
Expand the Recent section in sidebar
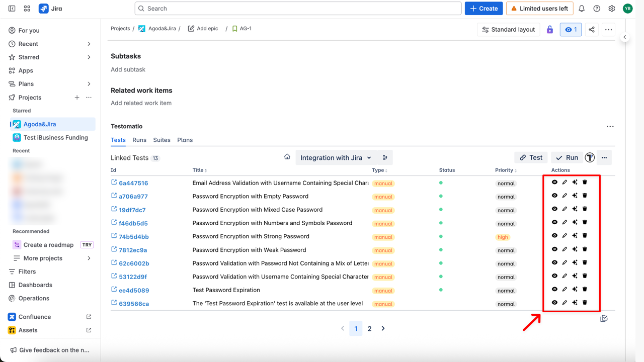(x=89, y=44)
